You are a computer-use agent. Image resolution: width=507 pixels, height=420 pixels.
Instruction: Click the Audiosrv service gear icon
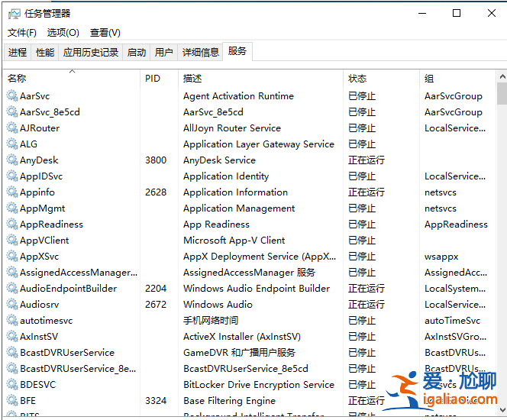[12, 304]
